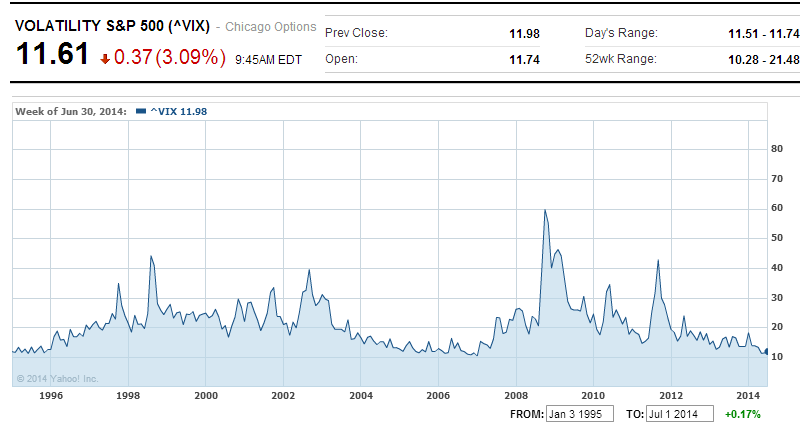Click the late-2008 chart peak near 60
809x435 pixels.
(545, 211)
